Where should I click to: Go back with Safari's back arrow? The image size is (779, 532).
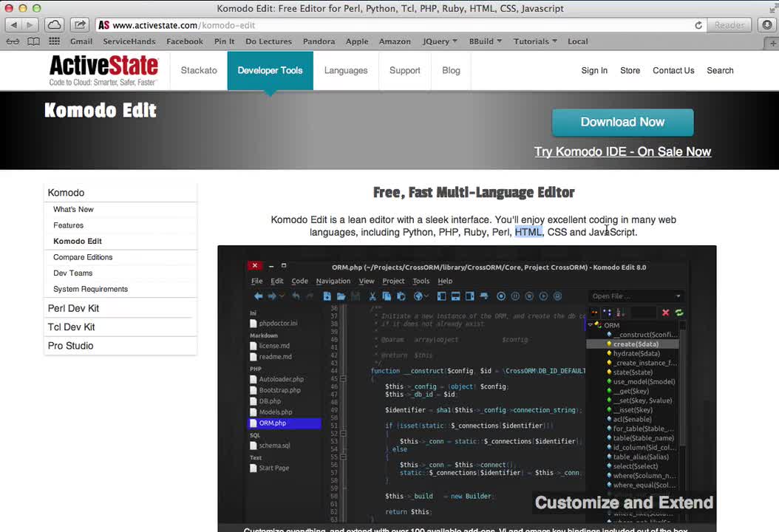[13, 25]
